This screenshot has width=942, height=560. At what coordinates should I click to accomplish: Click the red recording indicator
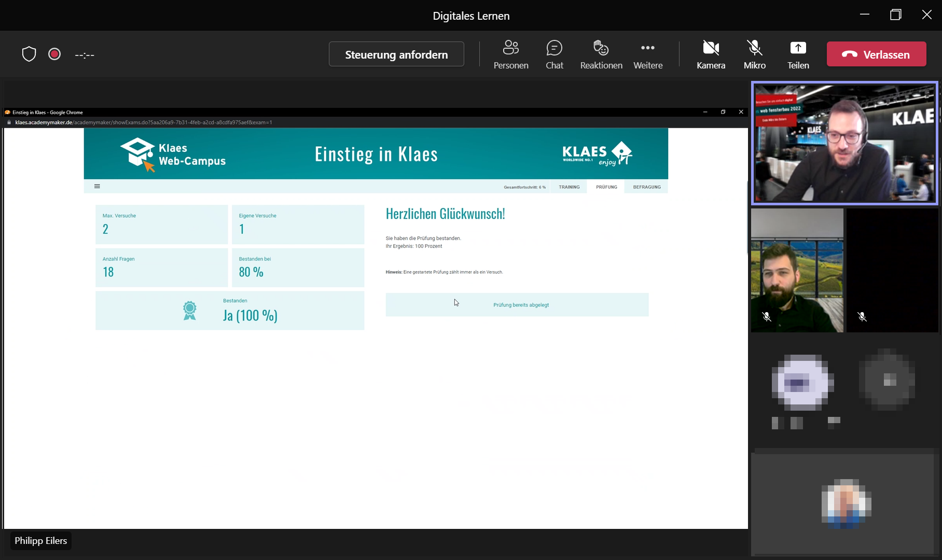54,54
